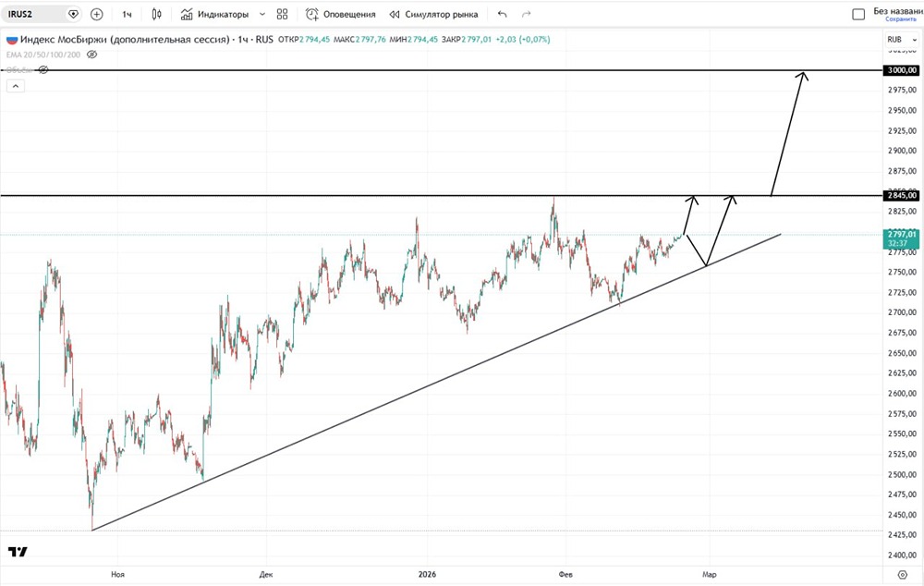Click the 2500,00 price scale label
The image size is (924, 586).
click(x=902, y=474)
